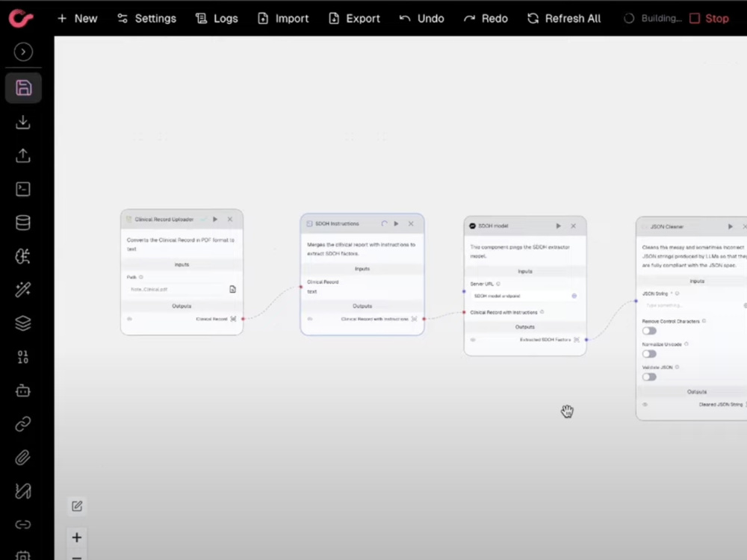Open the binary 0110 sidebar icon
This screenshot has height=560, width=747.
coord(23,357)
